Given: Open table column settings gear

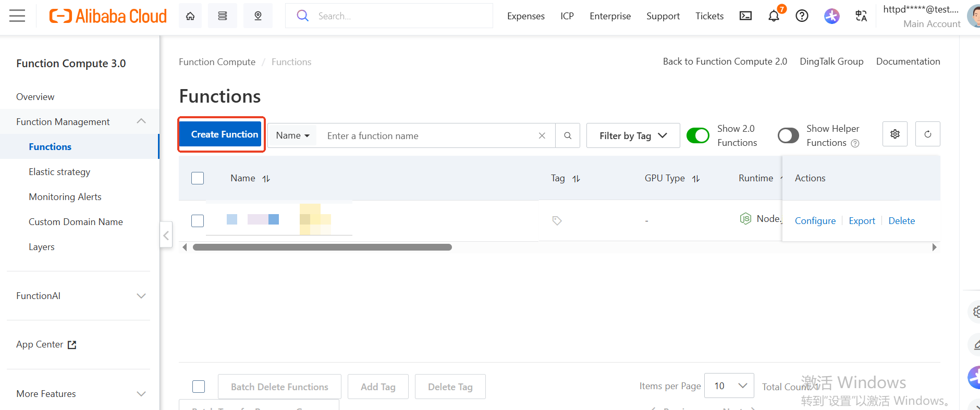Looking at the screenshot, I should 895,134.
